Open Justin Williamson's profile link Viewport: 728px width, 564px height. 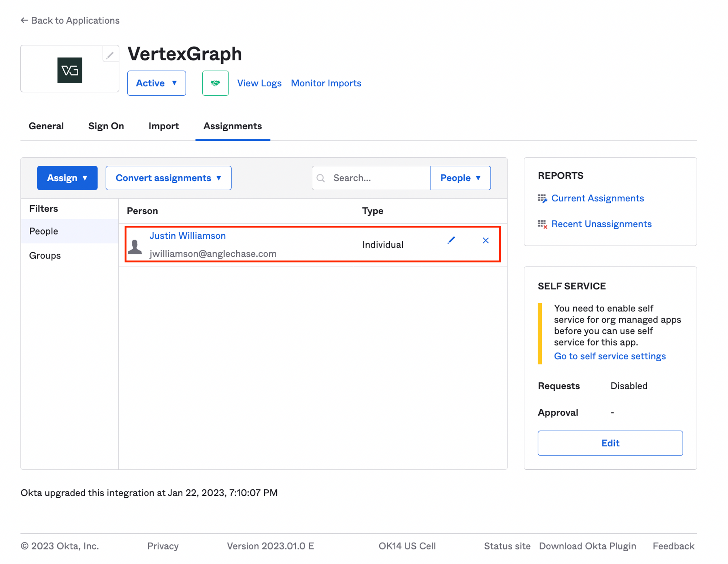[x=187, y=236]
